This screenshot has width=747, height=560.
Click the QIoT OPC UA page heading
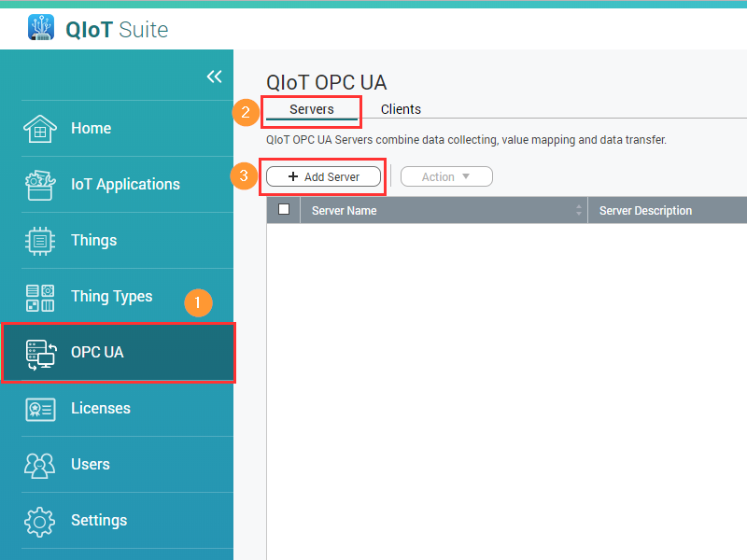326,82
